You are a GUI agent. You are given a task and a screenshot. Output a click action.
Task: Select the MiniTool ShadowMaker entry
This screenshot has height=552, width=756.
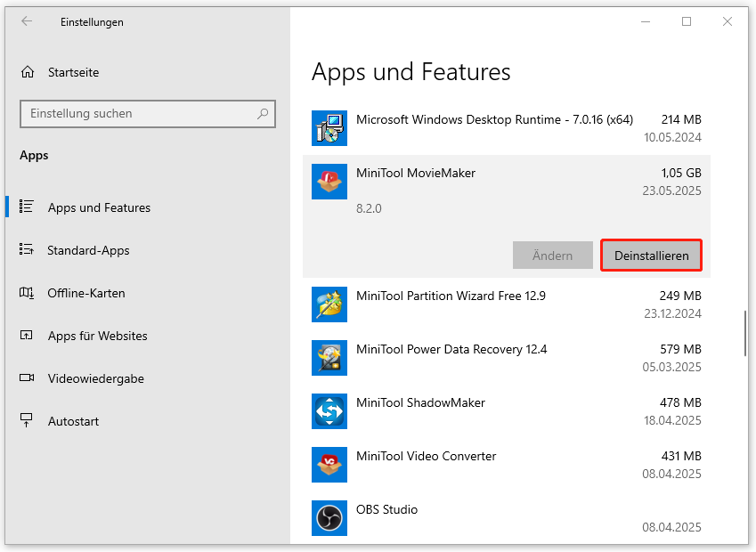coord(507,411)
